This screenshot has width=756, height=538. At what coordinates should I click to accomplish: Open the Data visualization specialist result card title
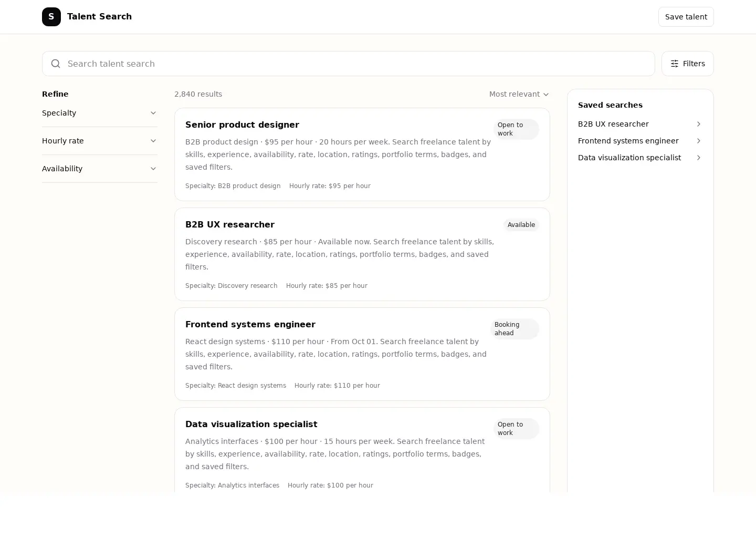(x=251, y=424)
